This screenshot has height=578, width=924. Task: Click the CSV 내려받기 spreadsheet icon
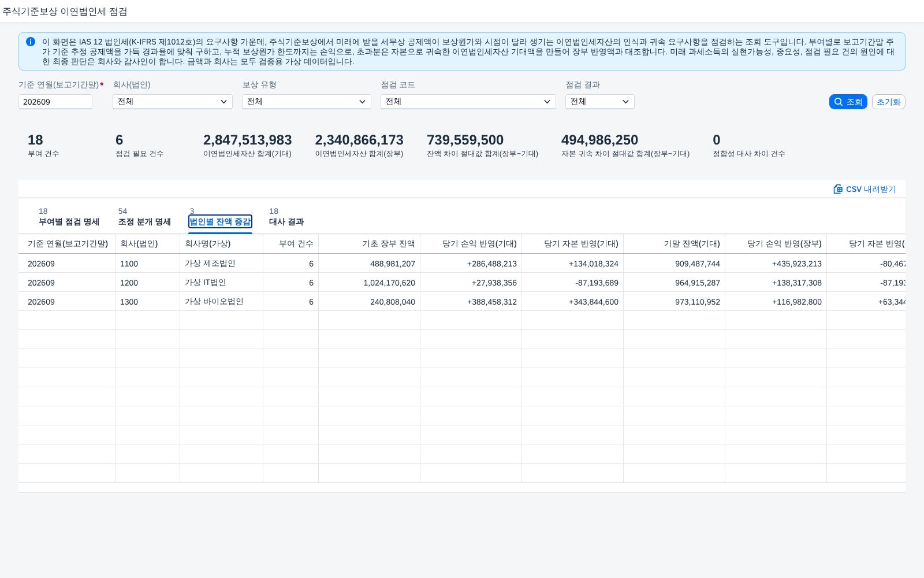[x=838, y=189]
